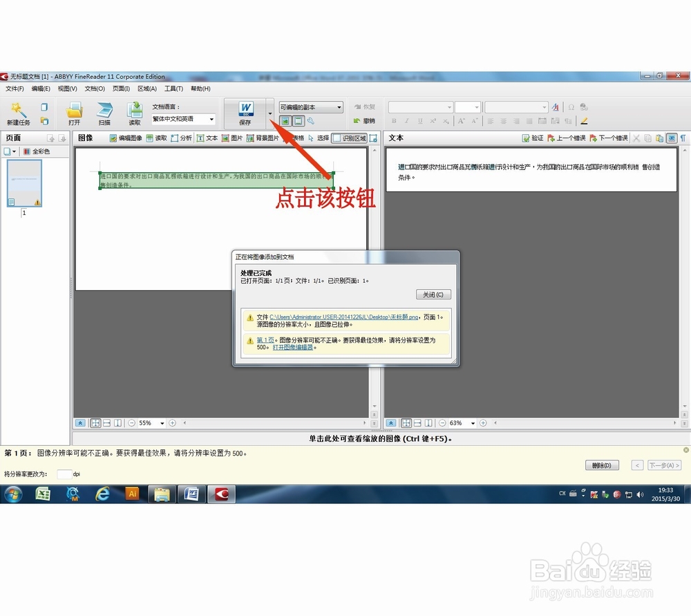Open the 区域(A) menu
This screenshot has height=616, width=691.
pos(147,88)
